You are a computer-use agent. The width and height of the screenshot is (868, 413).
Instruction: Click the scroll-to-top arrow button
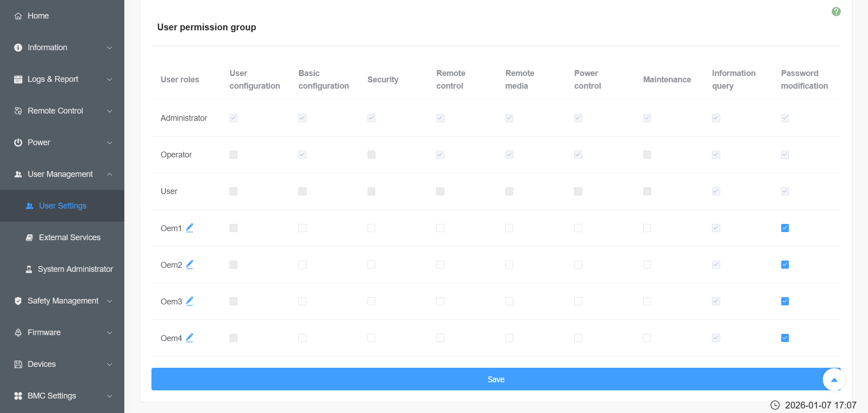pos(834,380)
